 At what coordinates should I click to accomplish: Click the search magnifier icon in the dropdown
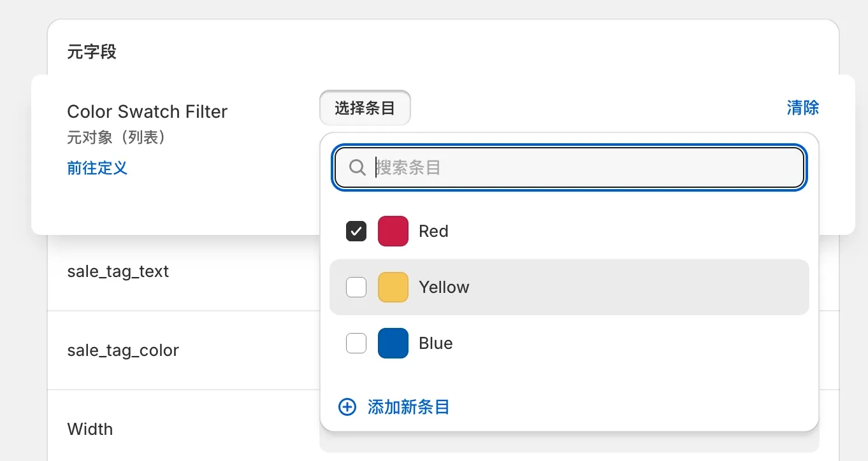click(x=357, y=167)
